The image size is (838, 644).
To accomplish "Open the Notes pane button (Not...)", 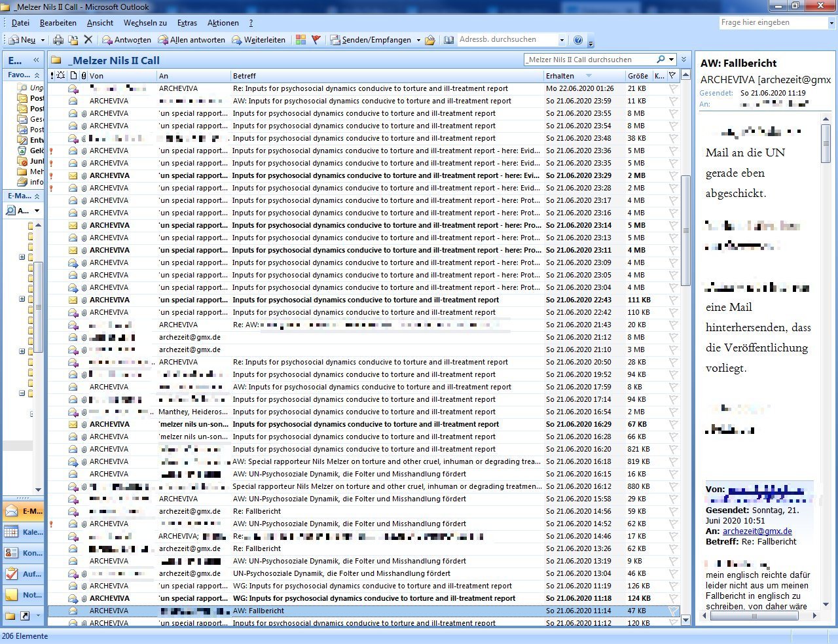I will pyautogui.click(x=24, y=595).
